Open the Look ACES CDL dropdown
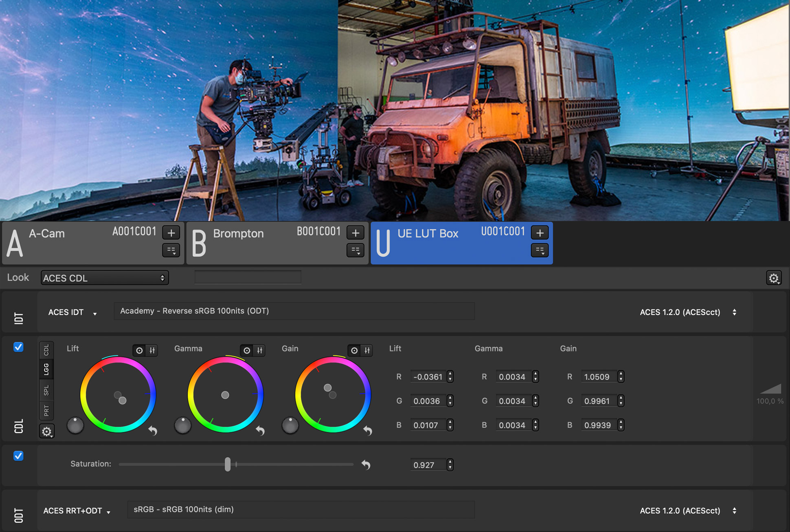 [x=105, y=278]
